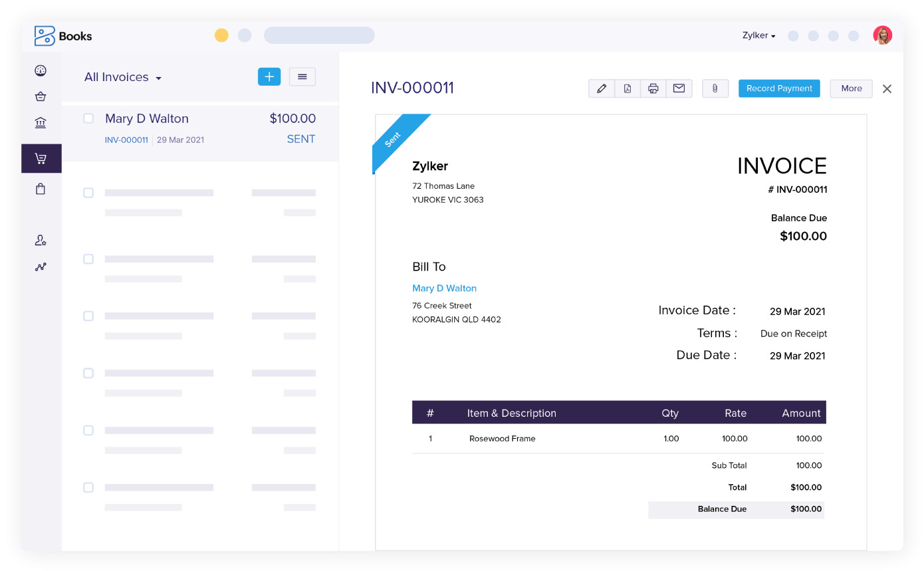
Task: Open the Dashboard from the sidebar
Action: [41, 70]
